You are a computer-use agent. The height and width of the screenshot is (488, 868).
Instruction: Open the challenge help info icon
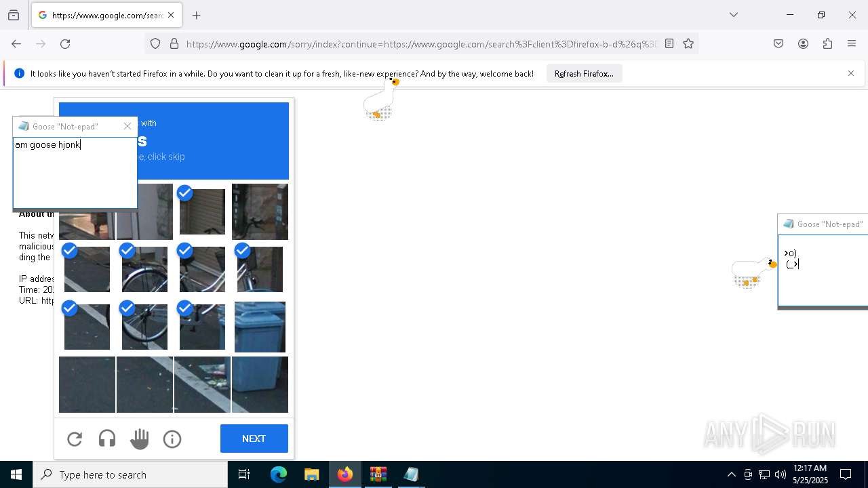(172, 439)
